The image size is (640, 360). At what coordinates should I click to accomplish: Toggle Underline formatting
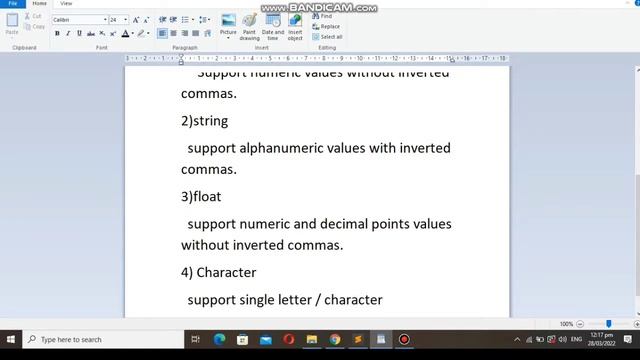pyautogui.click(x=79, y=33)
